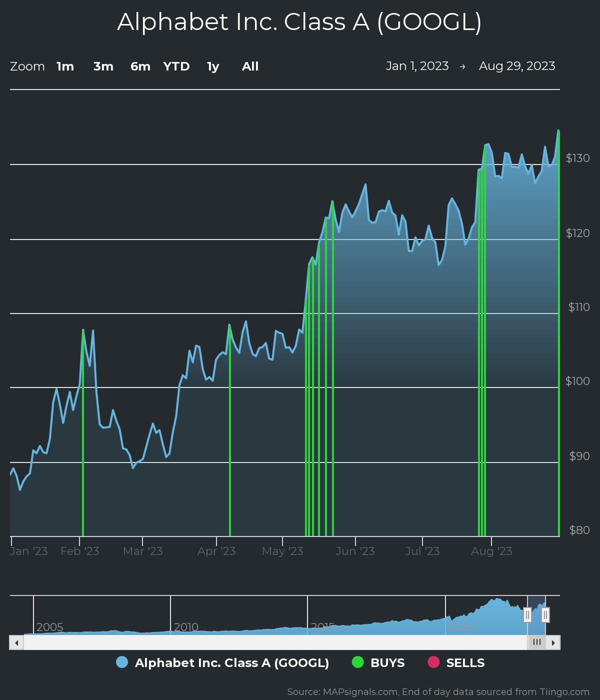Hide the Alphabet Inc. Class A legend label
The image size is (600, 700).
pyautogui.click(x=232, y=663)
